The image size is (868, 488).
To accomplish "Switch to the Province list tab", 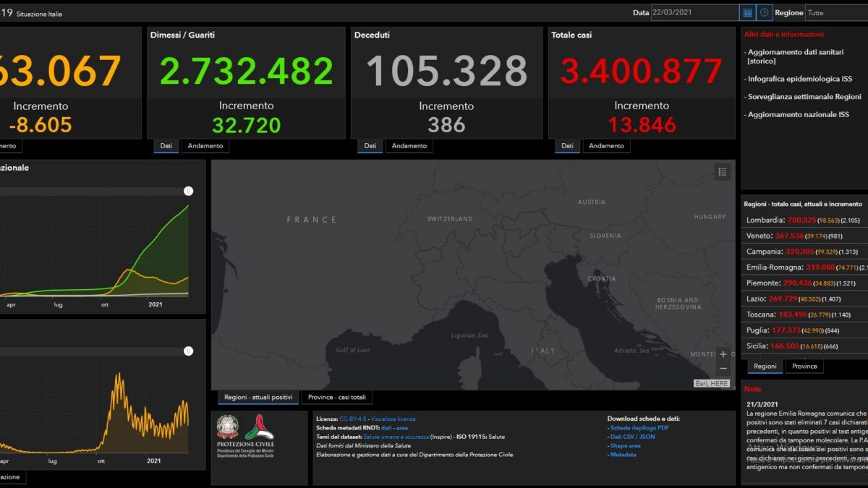I will (x=804, y=367).
